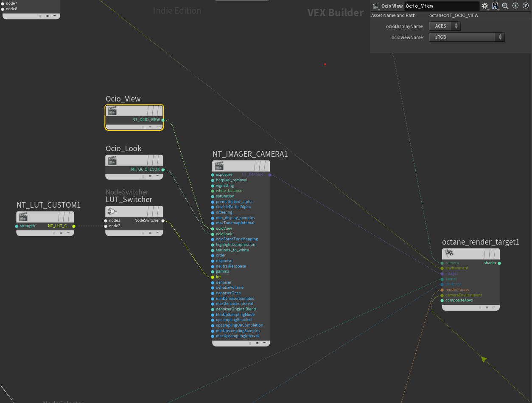Click the strength input on NT_LUT_CUSTOM1
The height and width of the screenshot is (403, 532).
tap(17, 226)
